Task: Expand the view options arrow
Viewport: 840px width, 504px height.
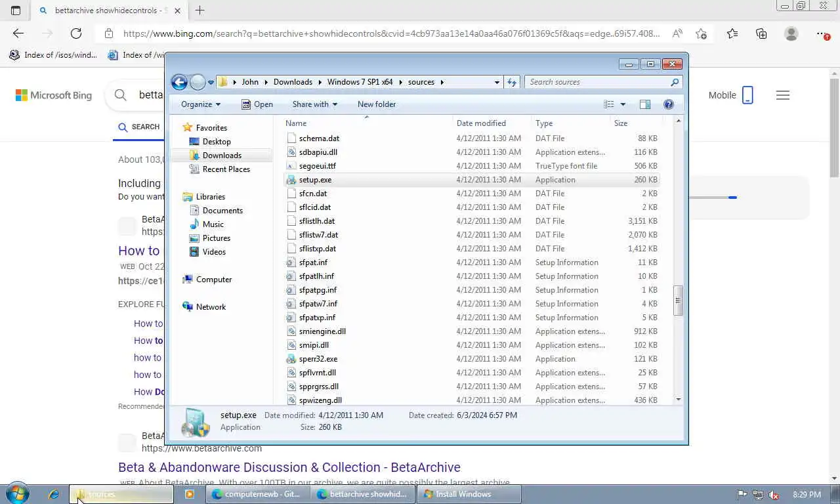Action: [x=623, y=104]
